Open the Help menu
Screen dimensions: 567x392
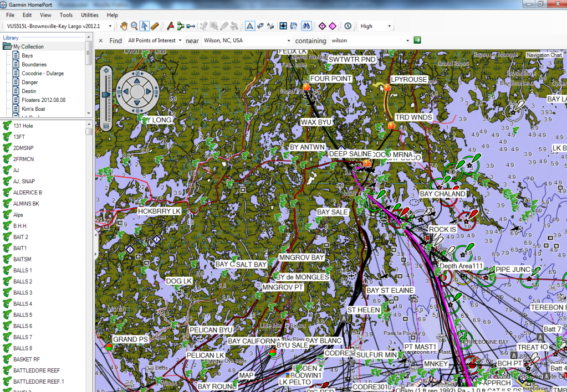coord(113,15)
